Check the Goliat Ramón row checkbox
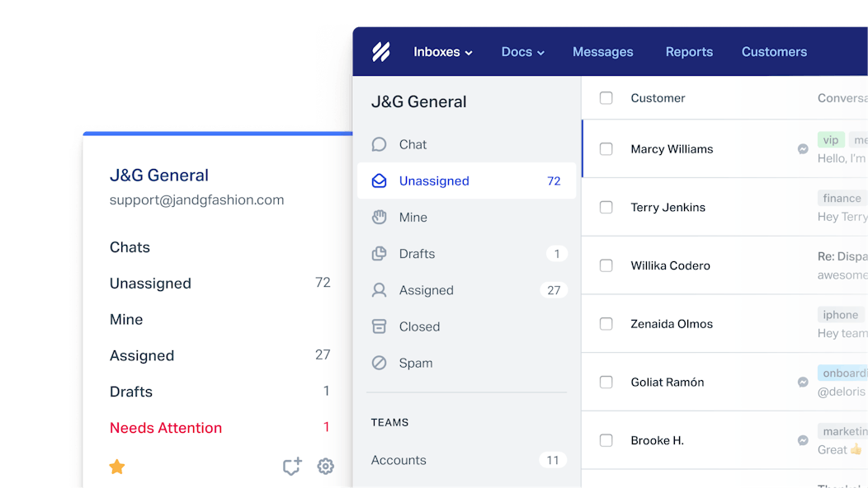Viewport: 868px width, 488px height. pyautogui.click(x=606, y=382)
